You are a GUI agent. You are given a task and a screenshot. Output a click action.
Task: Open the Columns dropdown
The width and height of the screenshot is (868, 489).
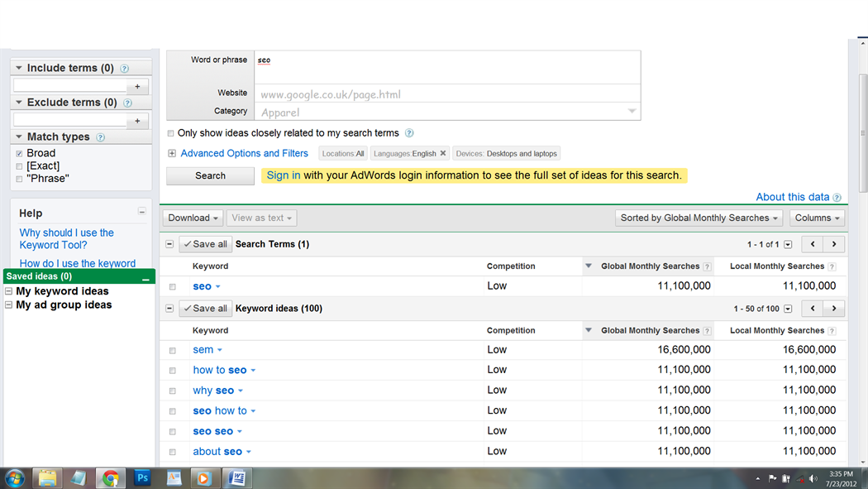[817, 218]
